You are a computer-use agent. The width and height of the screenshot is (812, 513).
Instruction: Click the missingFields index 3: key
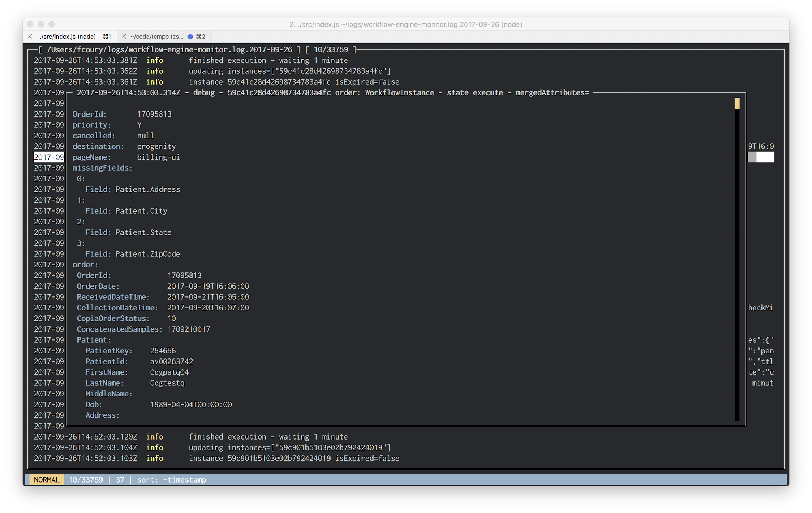81,243
